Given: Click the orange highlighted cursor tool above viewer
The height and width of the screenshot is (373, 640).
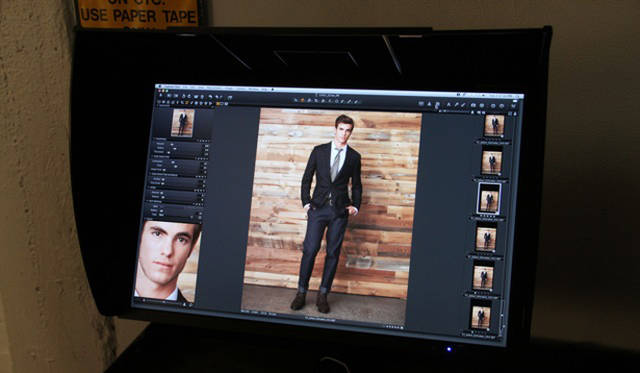Looking at the screenshot, I should [302, 100].
